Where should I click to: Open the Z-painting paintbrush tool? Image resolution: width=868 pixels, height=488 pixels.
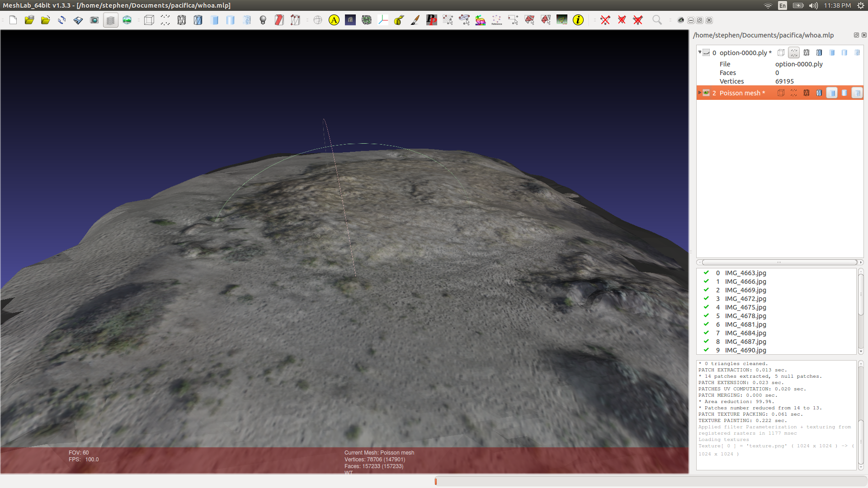[415, 20]
